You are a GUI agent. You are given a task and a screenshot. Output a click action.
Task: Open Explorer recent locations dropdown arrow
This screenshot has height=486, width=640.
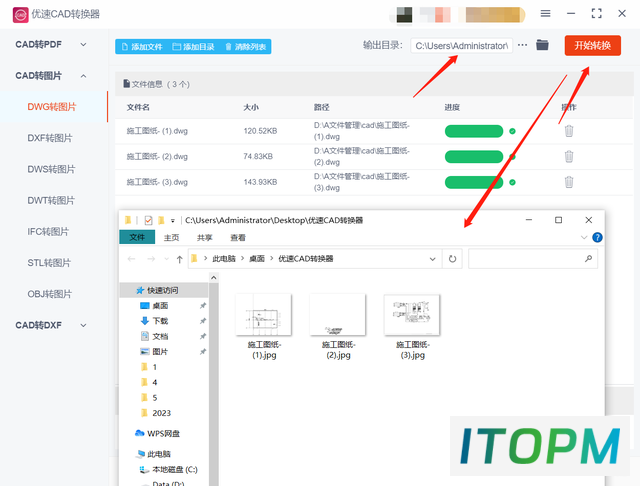click(166, 259)
